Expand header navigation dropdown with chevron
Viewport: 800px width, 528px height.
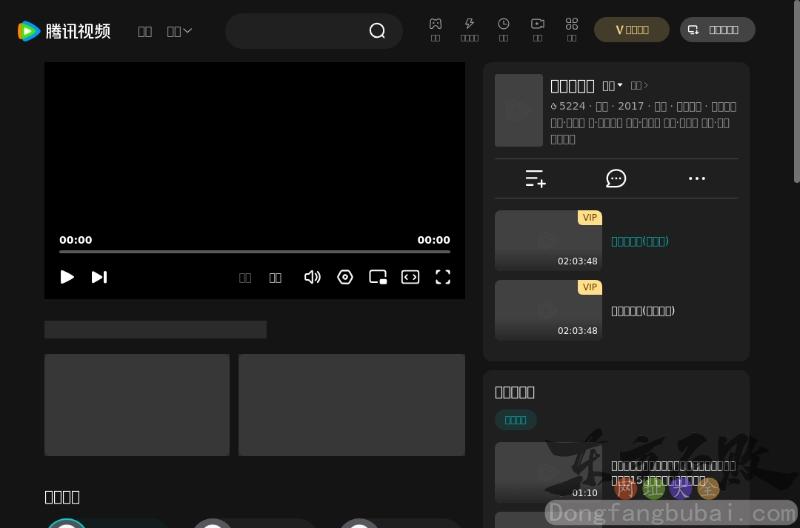pos(180,31)
